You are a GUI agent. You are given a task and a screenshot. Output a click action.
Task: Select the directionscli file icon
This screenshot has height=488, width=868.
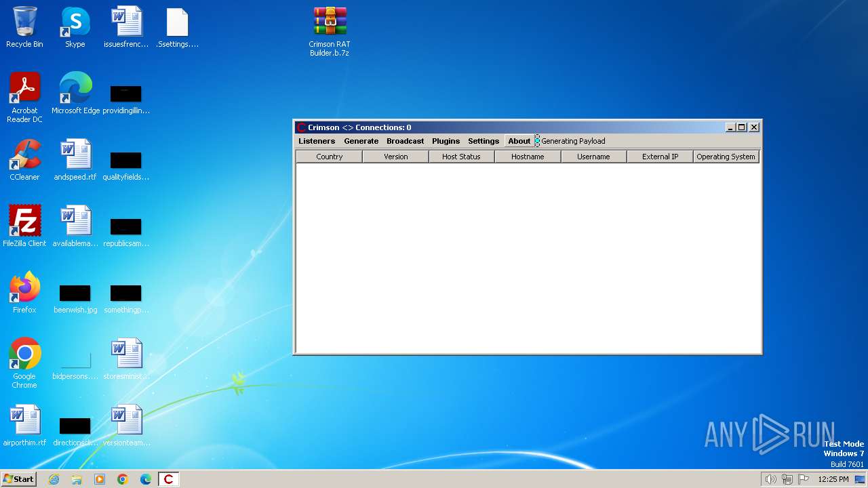pyautogui.click(x=75, y=431)
